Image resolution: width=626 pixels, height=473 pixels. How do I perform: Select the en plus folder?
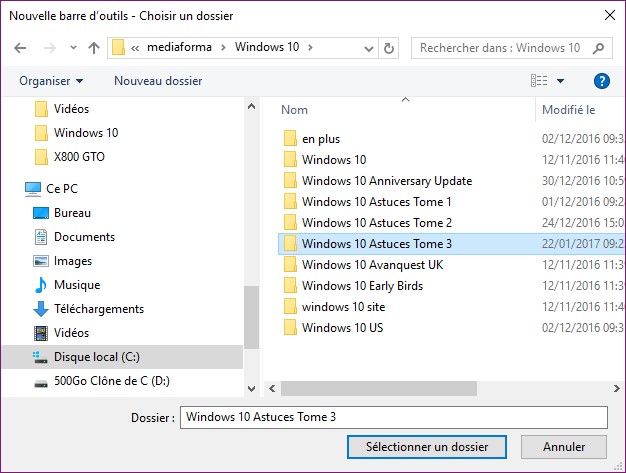pos(321,139)
